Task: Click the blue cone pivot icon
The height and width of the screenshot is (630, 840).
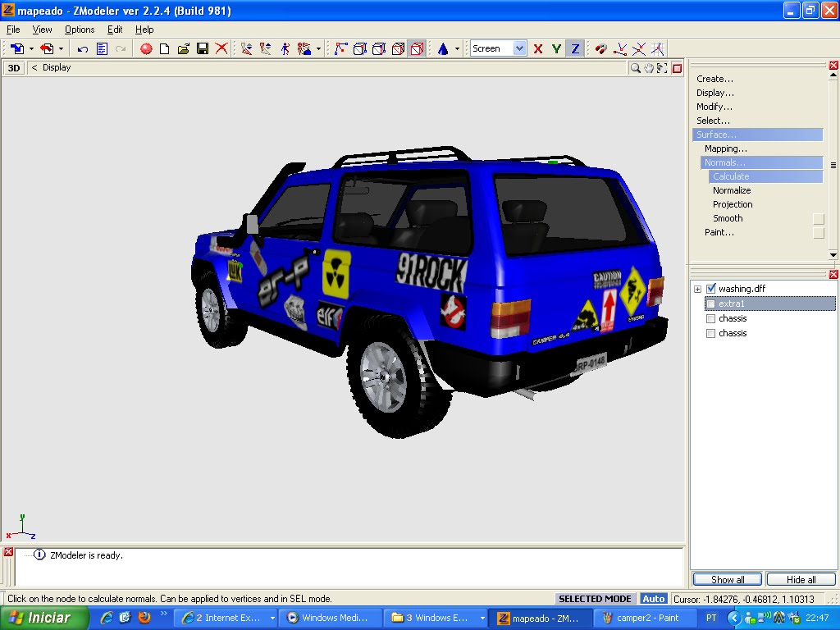Action: [x=443, y=48]
